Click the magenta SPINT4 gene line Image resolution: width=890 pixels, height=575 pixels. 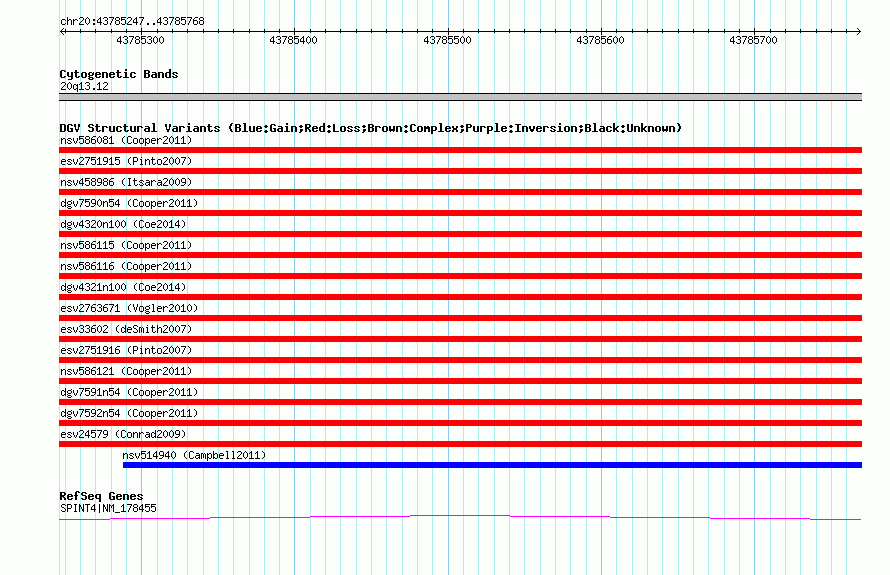[x=460, y=517]
